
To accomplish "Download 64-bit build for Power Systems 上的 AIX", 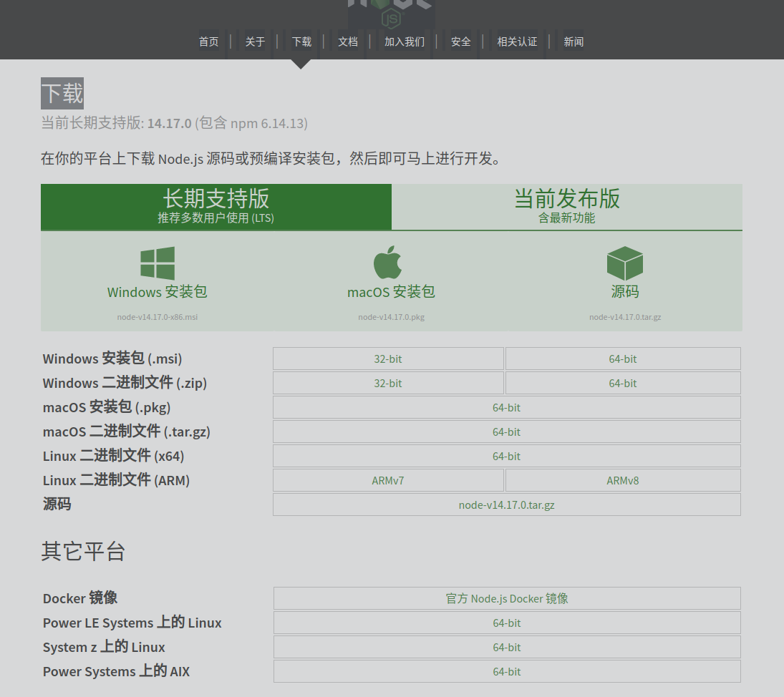I will (x=506, y=671).
